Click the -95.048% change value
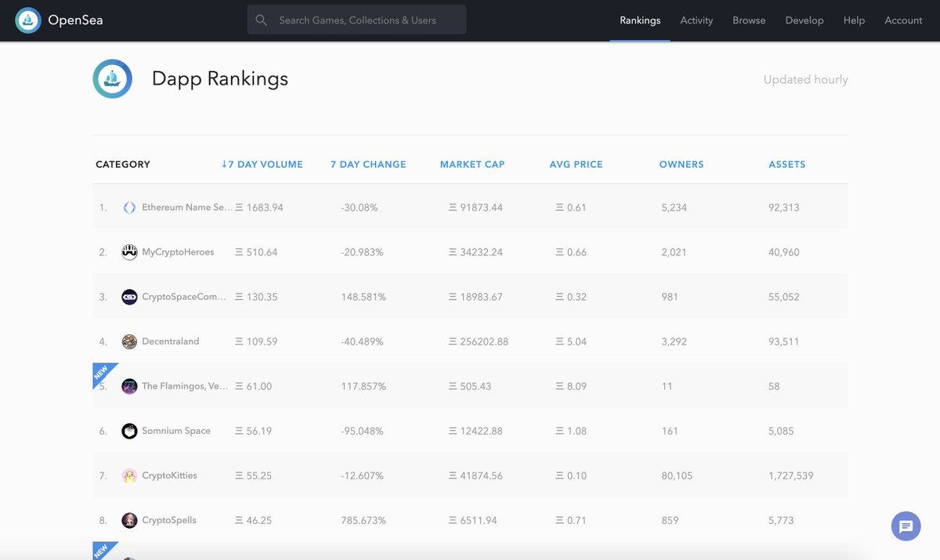This screenshot has width=940, height=560. (362, 431)
